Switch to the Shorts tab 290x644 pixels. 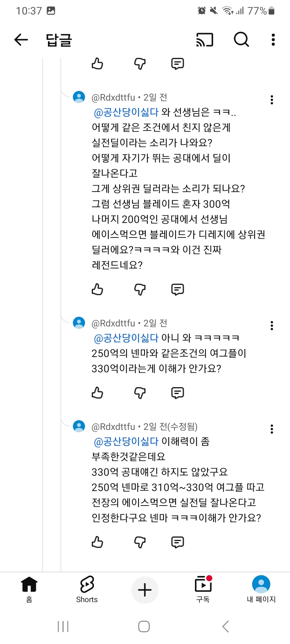point(87,589)
